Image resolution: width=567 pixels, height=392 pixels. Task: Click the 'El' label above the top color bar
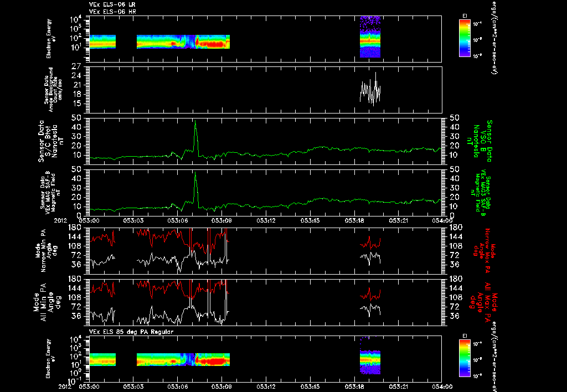(465, 16)
